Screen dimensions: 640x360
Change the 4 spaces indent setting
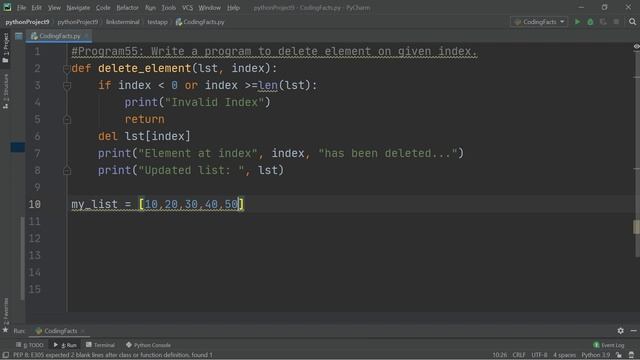click(564, 355)
